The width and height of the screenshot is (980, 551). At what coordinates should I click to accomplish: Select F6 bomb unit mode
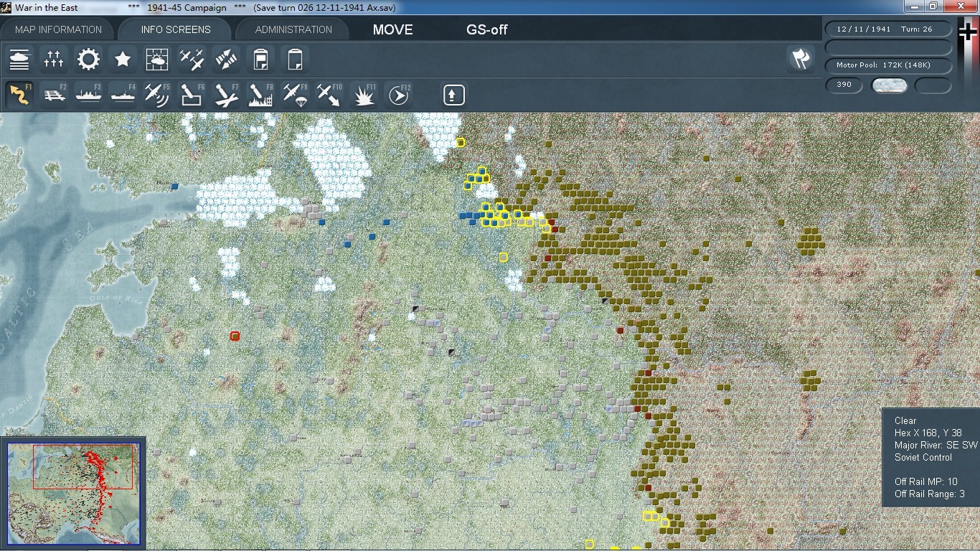coord(192,95)
